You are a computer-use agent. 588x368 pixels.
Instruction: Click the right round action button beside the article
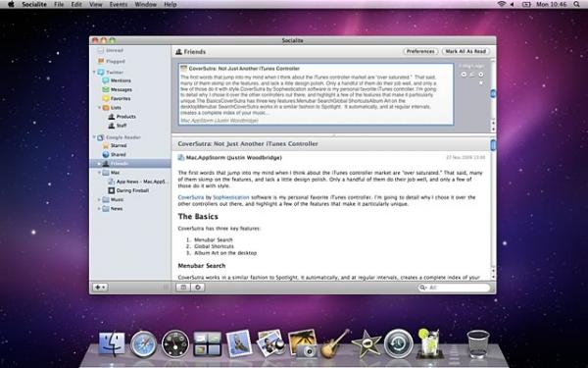point(481,75)
